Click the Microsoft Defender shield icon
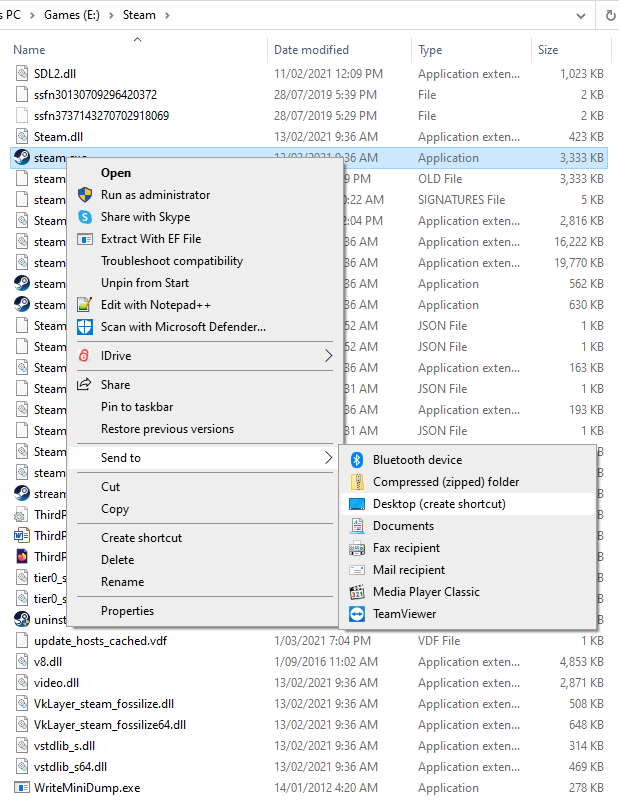This screenshot has width=619, height=802. (85, 327)
